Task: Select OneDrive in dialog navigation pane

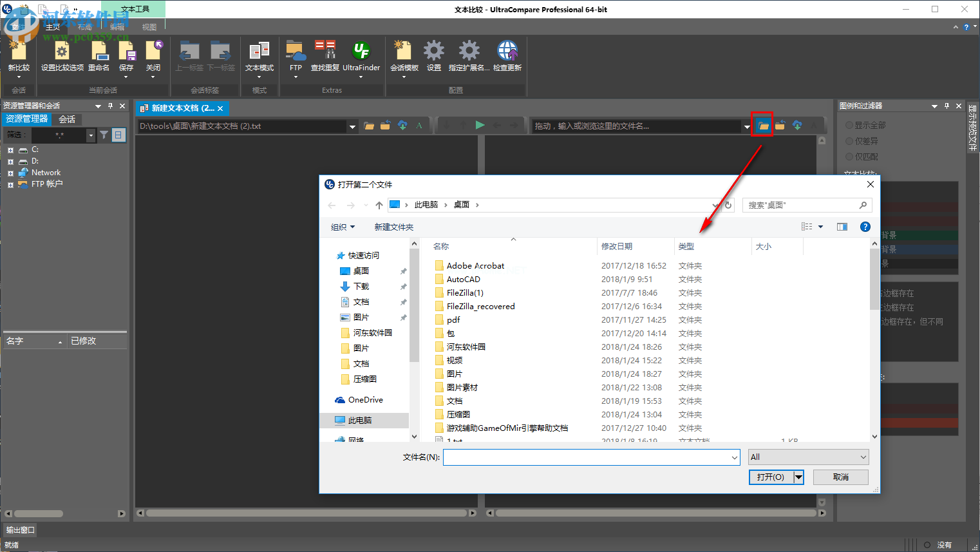Action: (x=364, y=399)
